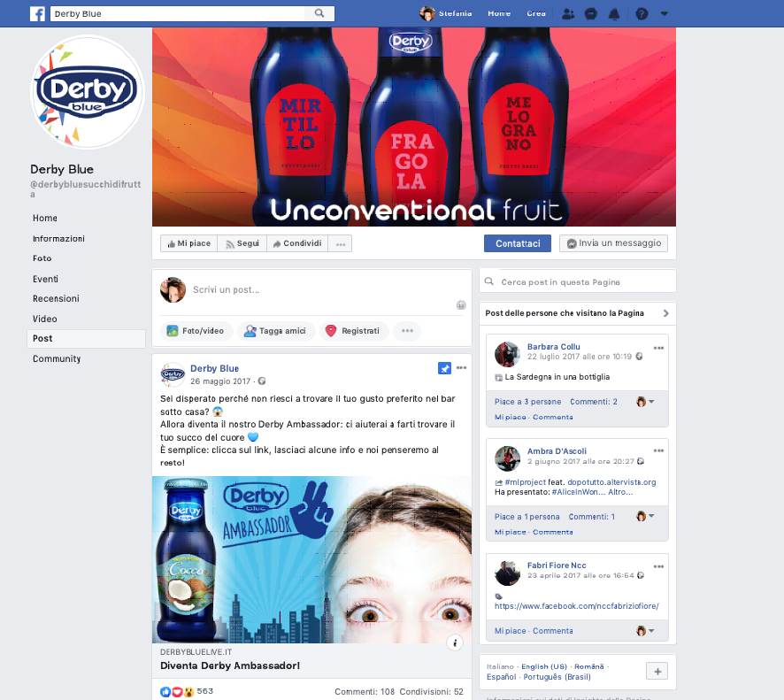Click Ambra D'Ascoli's profile photo
Image resolution: width=784 pixels, height=700 pixels.
(507, 458)
